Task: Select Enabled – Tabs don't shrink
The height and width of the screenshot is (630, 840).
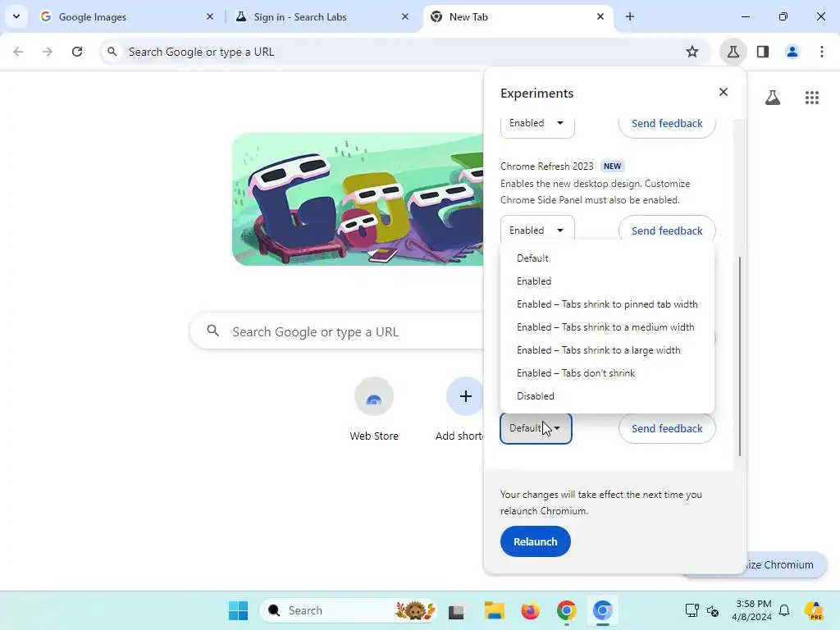Action: click(x=607, y=373)
